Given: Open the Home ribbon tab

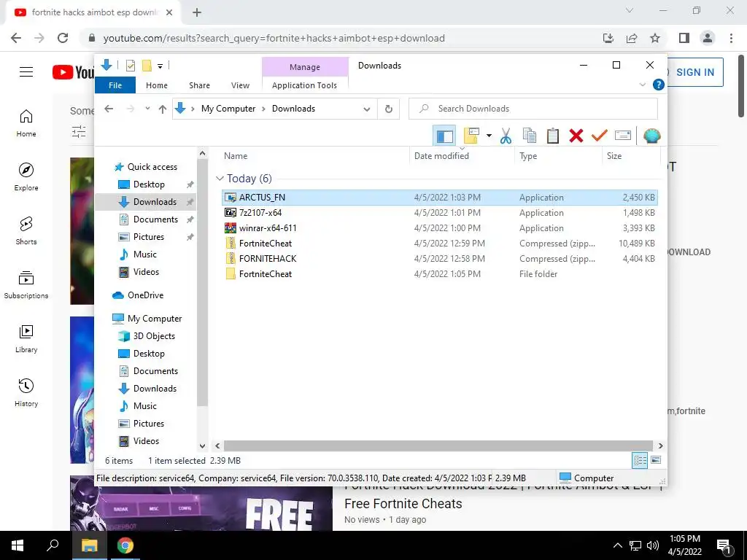Looking at the screenshot, I should [157, 85].
